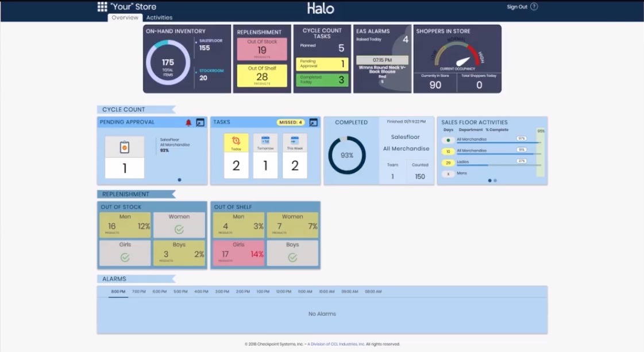Select the Tomorrow tasks calendar icon
The image size is (644, 352).
[x=265, y=141]
